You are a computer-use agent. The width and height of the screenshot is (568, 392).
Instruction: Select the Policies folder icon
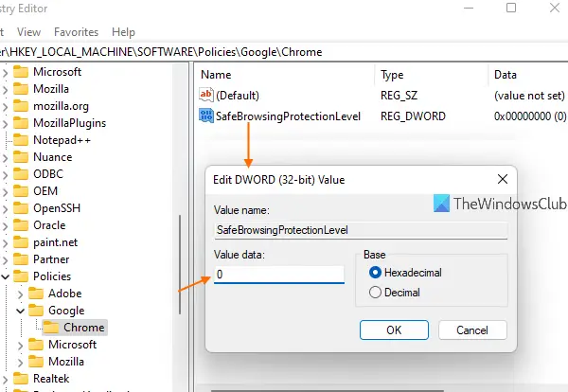click(x=21, y=276)
